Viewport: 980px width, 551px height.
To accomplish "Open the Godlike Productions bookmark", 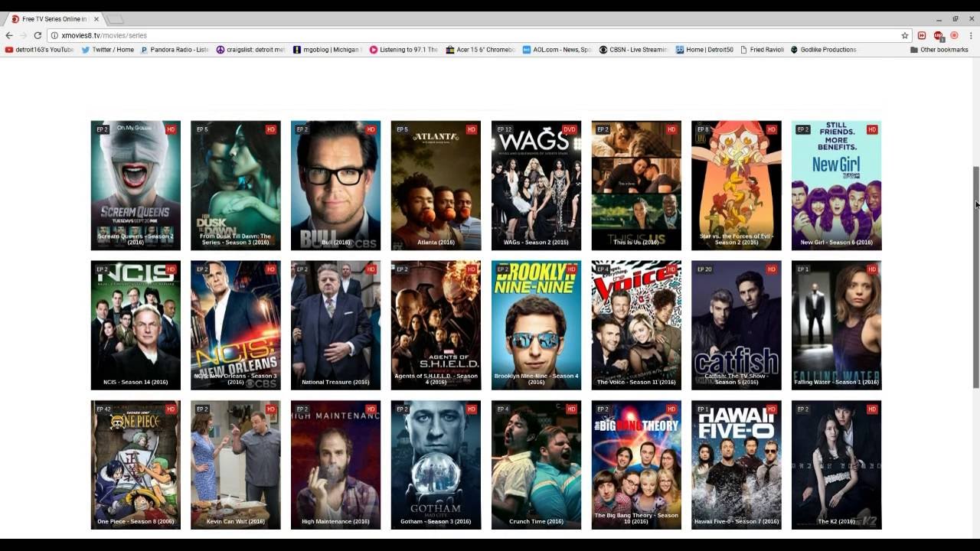I will tap(823, 50).
